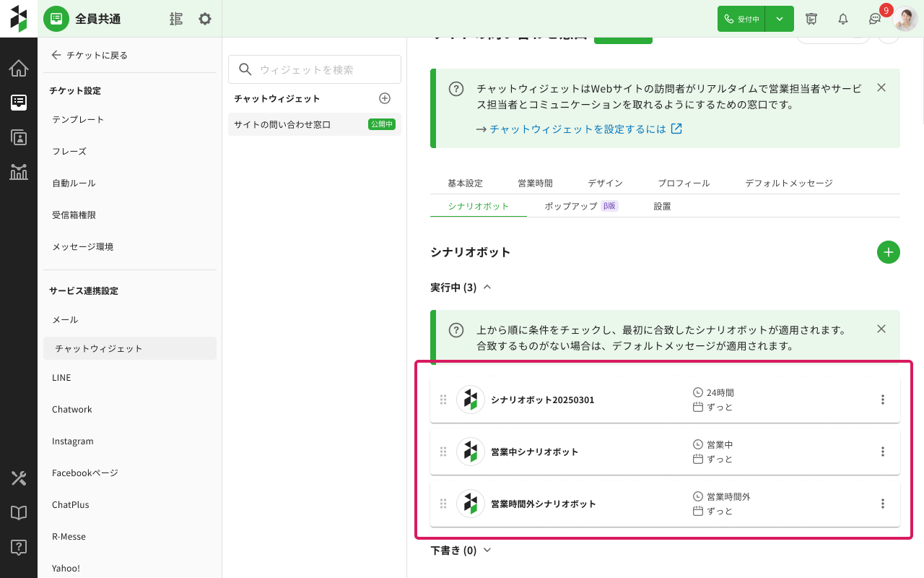Open the help question mark icon in sidebar

[19, 547]
